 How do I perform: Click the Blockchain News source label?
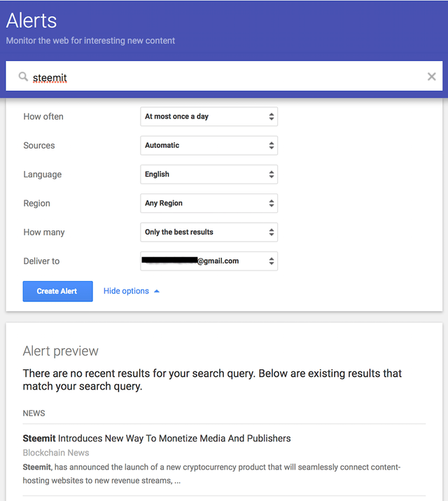[x=56, y=453]
